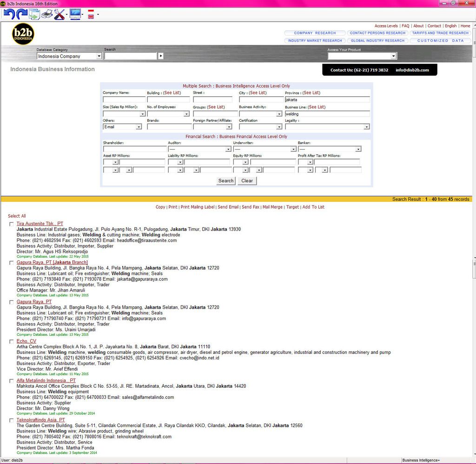
Task: Open the Contact Persons Research tab
Action: click(377, 33)
